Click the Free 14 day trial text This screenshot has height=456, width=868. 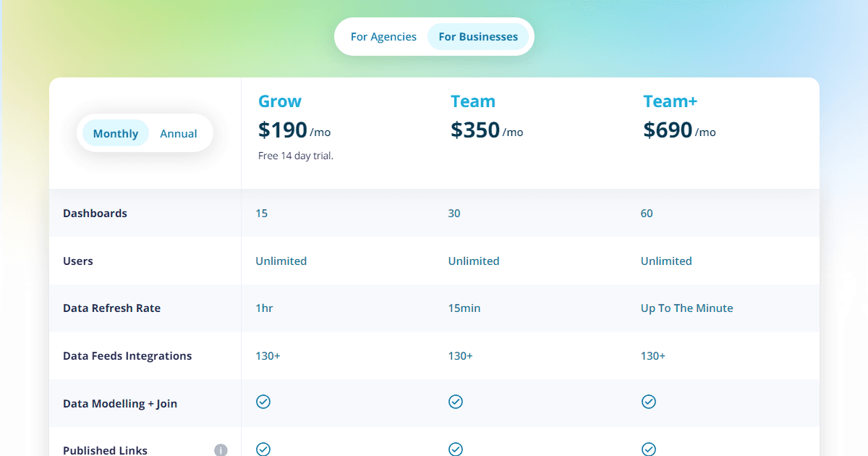point(296,156)
